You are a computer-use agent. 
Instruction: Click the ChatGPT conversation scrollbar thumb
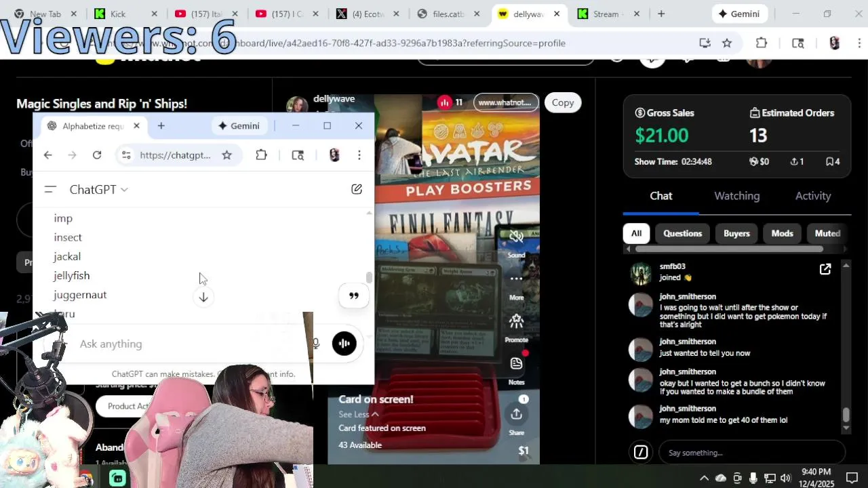click(x=369, y=278)
